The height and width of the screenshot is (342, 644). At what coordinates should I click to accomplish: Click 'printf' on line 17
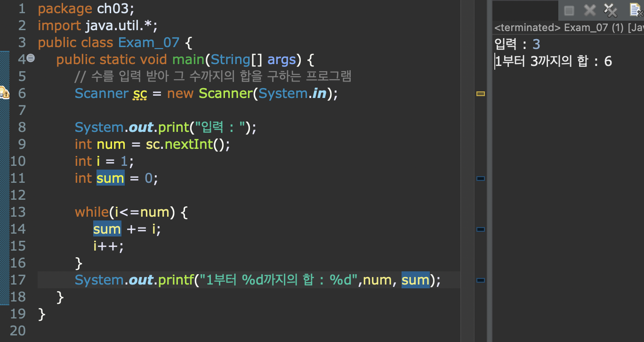pyautogui.click(x=176, y=280)
